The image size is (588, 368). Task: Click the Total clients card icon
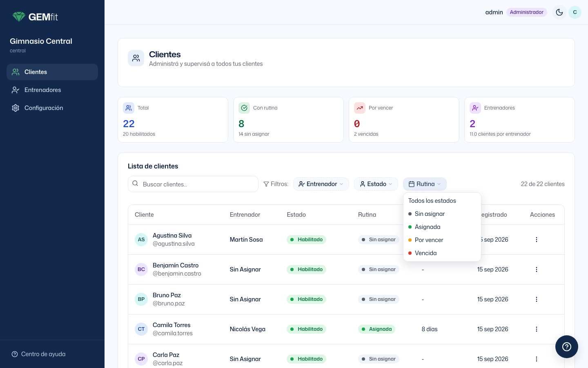[129, 108]
